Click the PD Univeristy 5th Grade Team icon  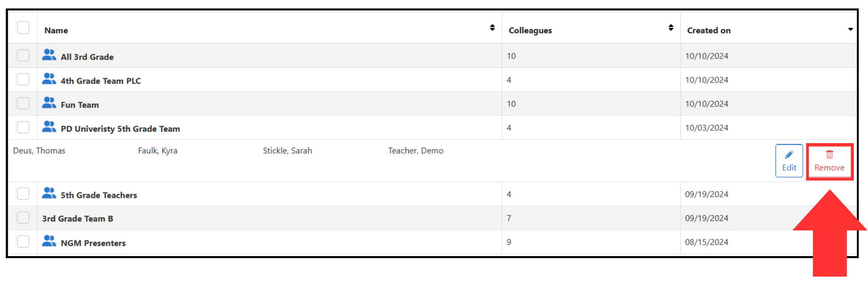tap(49, 127)
